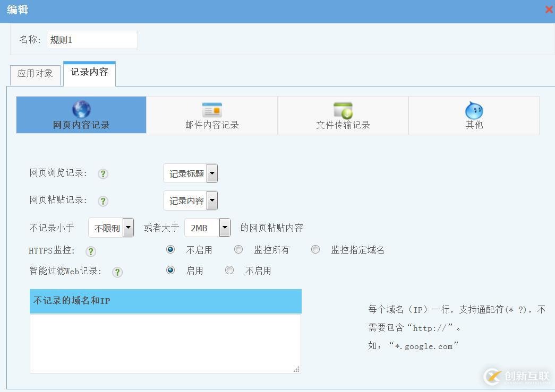The width and height of the screenshot is (555, 392).
Task: Click the 网页浏览记录 label
Action: [x=58, y=173]
